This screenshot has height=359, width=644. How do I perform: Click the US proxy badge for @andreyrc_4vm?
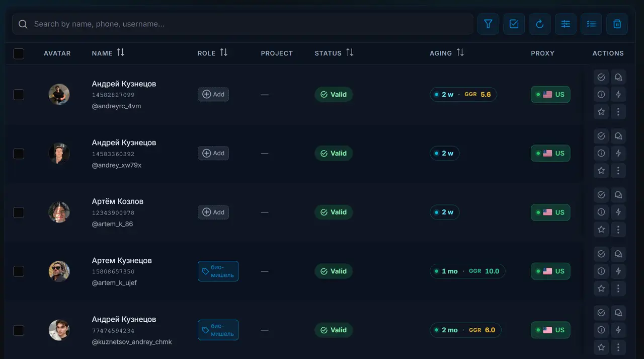(550, 94)
